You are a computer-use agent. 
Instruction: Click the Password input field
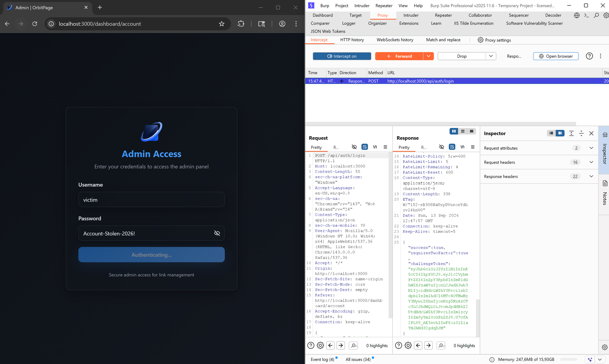(x=151, y=233)
